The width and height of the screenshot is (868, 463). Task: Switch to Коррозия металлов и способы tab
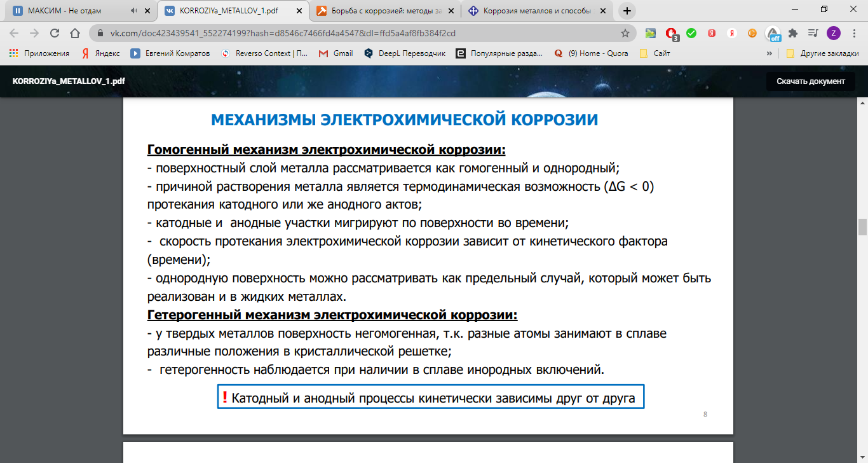pyautogui.click(x=538, y=11)
